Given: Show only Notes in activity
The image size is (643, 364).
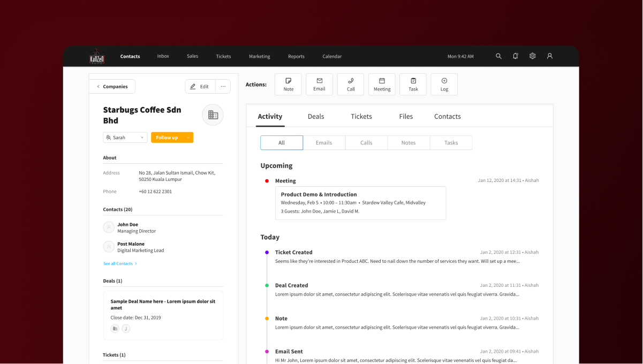Looking at the screenshot, I should pyautogui.click(x=409, y=143).
